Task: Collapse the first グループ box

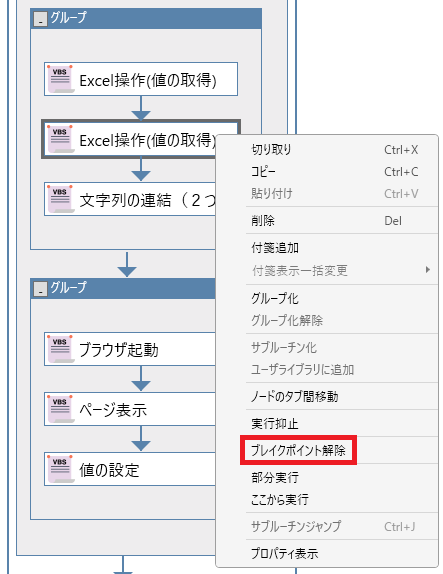Action: pyautogui.click(x=40, y=19)
